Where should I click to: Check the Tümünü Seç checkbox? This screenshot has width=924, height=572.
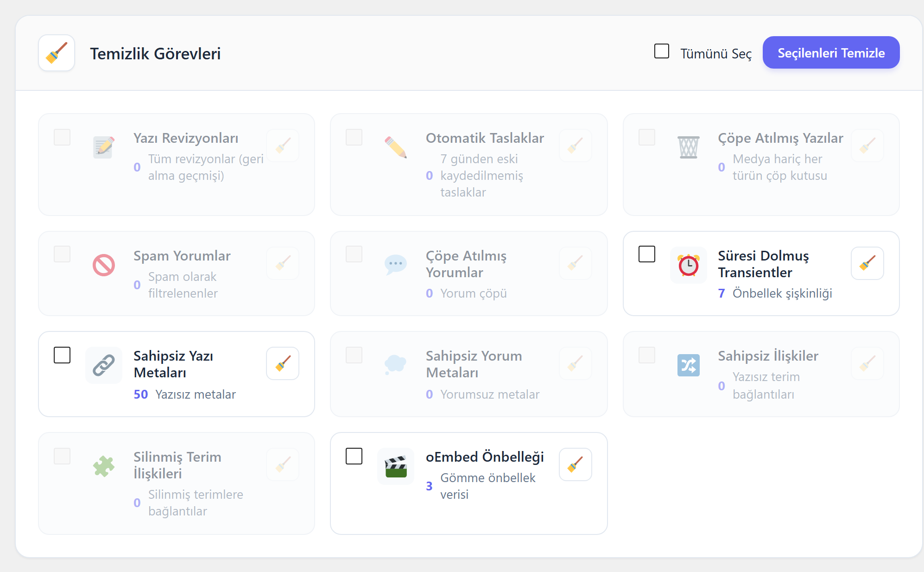661,51
